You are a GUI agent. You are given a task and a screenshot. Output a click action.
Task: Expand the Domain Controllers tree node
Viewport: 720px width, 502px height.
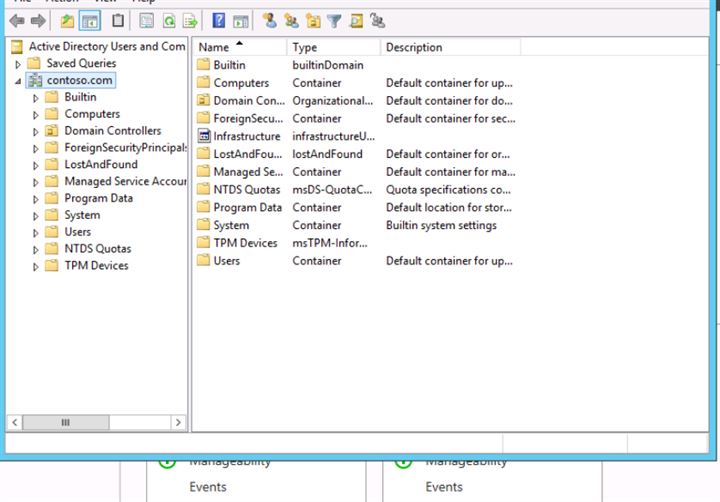pyautogui.click(x=36, y=131)
